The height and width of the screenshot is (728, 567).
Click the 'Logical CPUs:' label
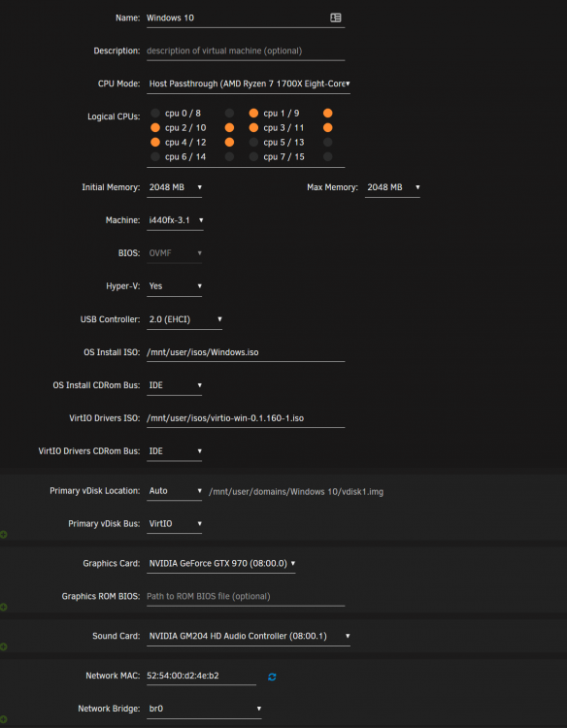coord(114,116)
